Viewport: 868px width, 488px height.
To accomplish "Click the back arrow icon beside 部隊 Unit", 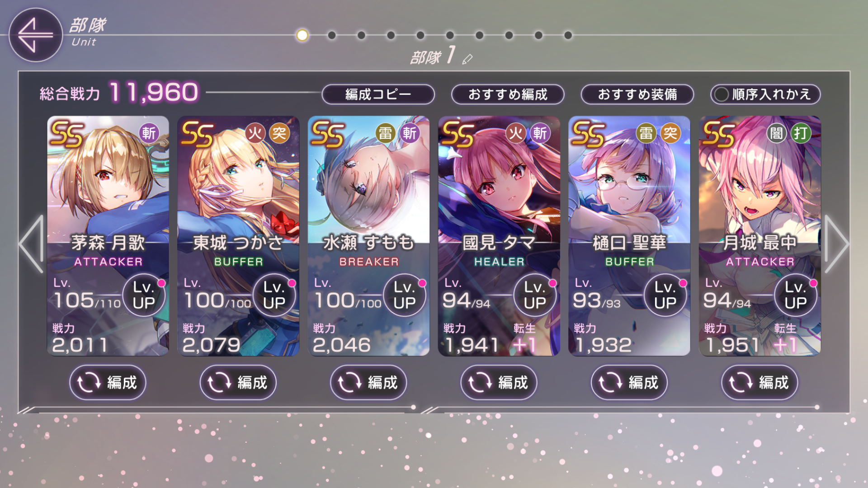I will [x=35, y=35].
